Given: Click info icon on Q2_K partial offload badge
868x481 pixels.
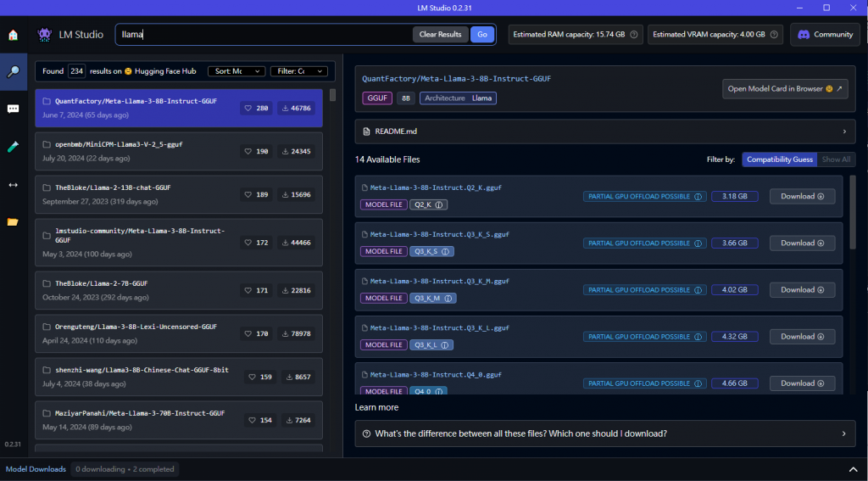Looking at the screenshot, I should [698, 196].
